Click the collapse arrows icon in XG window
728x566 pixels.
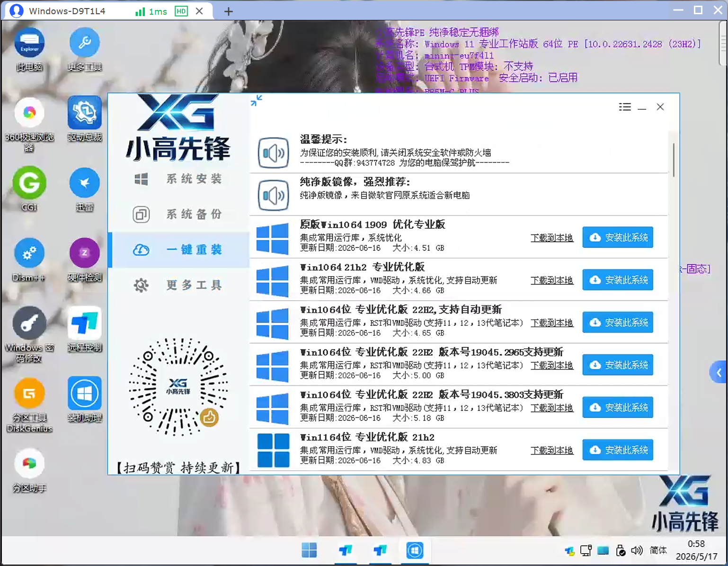257,100
